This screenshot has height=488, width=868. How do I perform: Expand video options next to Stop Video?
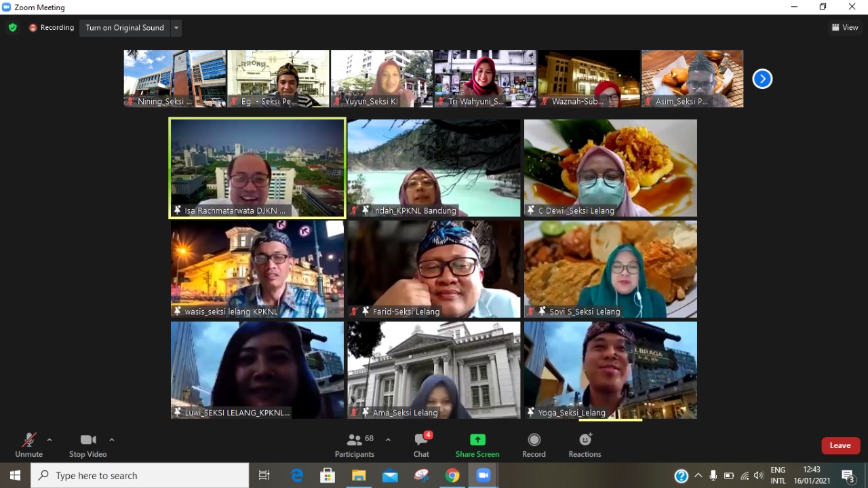pyautogui.click(x=112, y=440)
